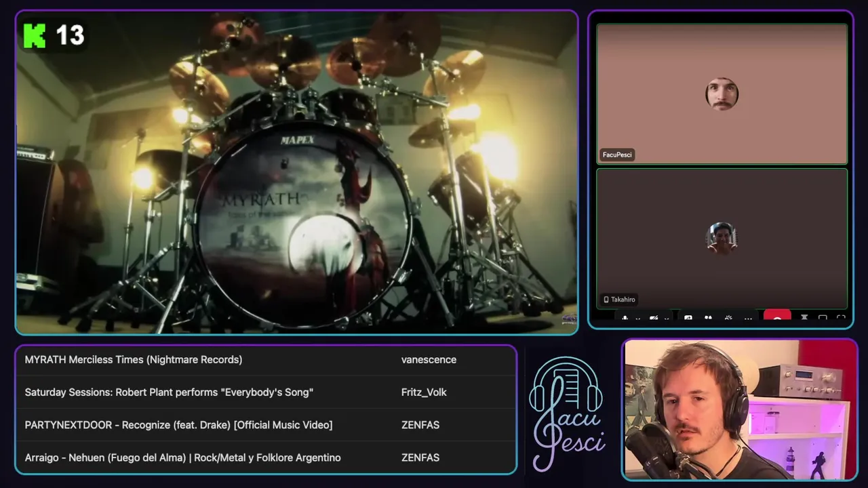Click the FacuPesci name label
The image size is (868, 488).
pyautogui.click(x=617, y=155)
